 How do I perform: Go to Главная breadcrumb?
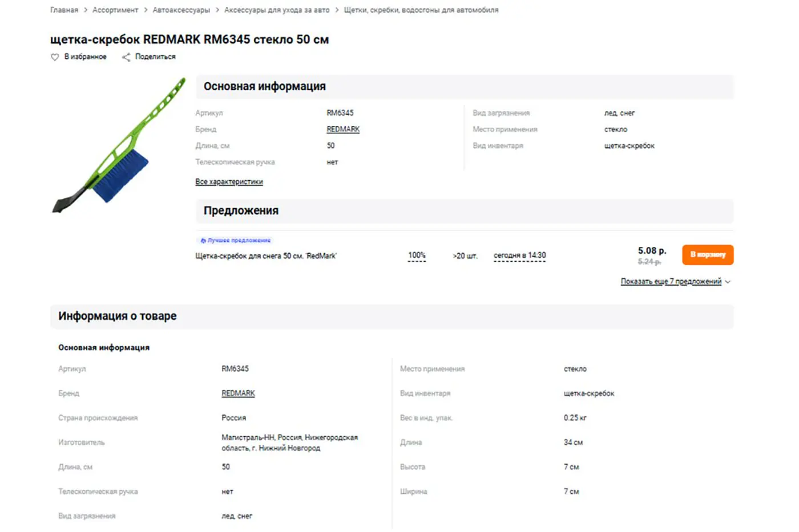point(64,10)
